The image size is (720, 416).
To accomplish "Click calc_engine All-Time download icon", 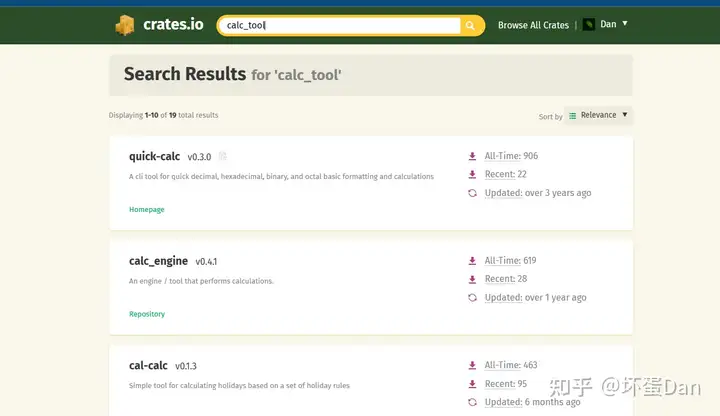I will (x=472, y=261).
